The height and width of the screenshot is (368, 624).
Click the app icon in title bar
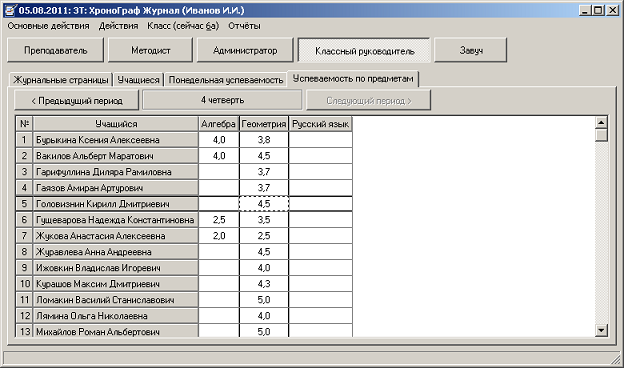[x=10, y=10]
